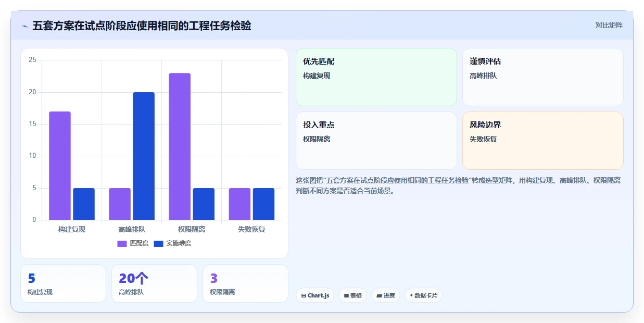Toggle the 实施难度 legend color swatch
Viewport: 644px width, 323px height.
coord(158,243)
